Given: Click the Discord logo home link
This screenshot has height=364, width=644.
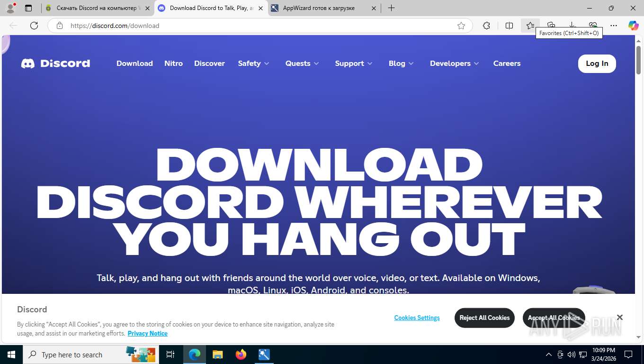Looking at the screenshot, I should [55, 64].
